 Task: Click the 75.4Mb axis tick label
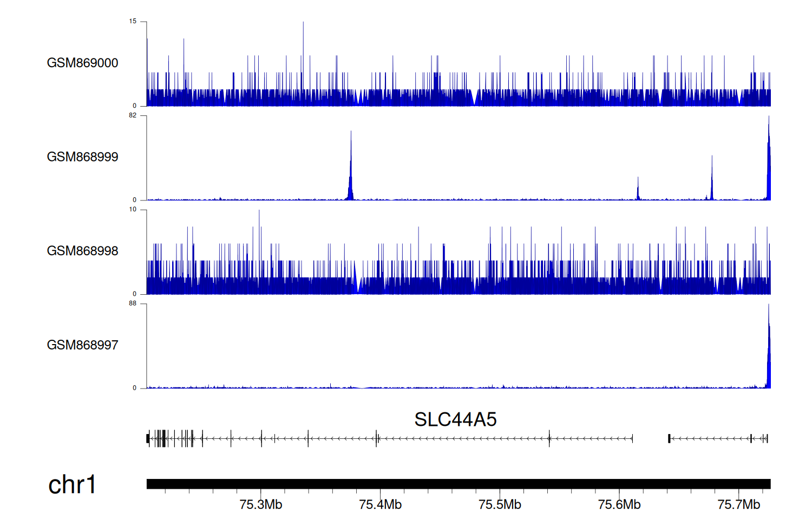click(x=381, y=505)
